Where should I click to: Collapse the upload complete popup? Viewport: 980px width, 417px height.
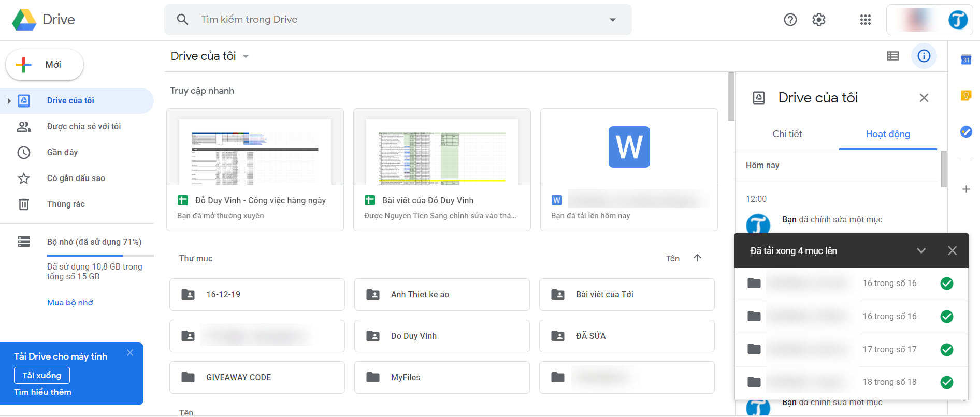[921, 251]
